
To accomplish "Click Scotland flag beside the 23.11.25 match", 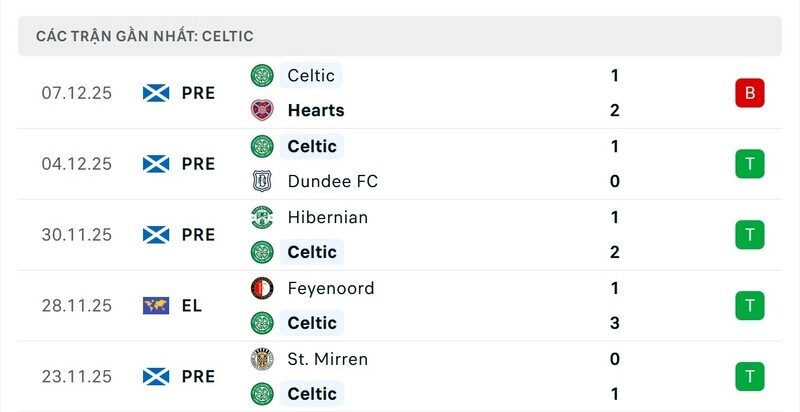I will click(x=156, y=377).
